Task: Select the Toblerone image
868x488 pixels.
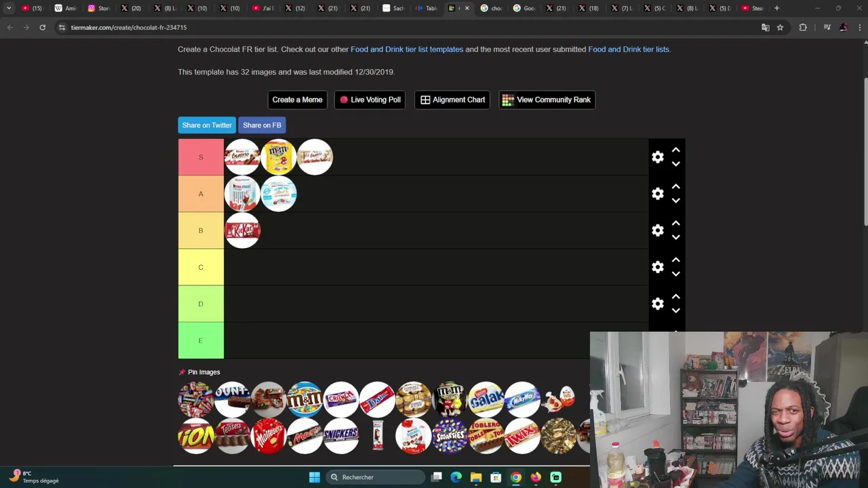Action: pyautogui.click(x=486, y=436)
